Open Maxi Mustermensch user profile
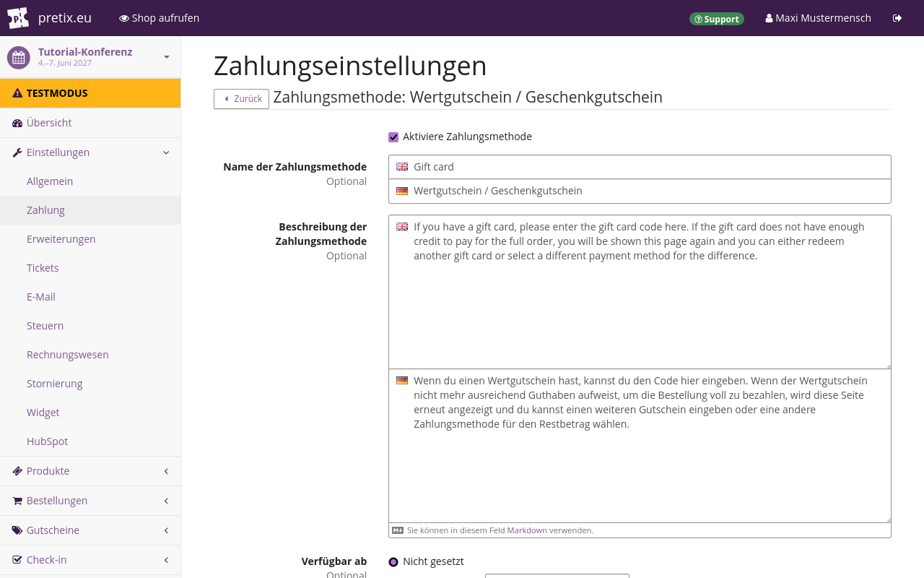This screenshot has width=924, height=578. pos(818,18)
